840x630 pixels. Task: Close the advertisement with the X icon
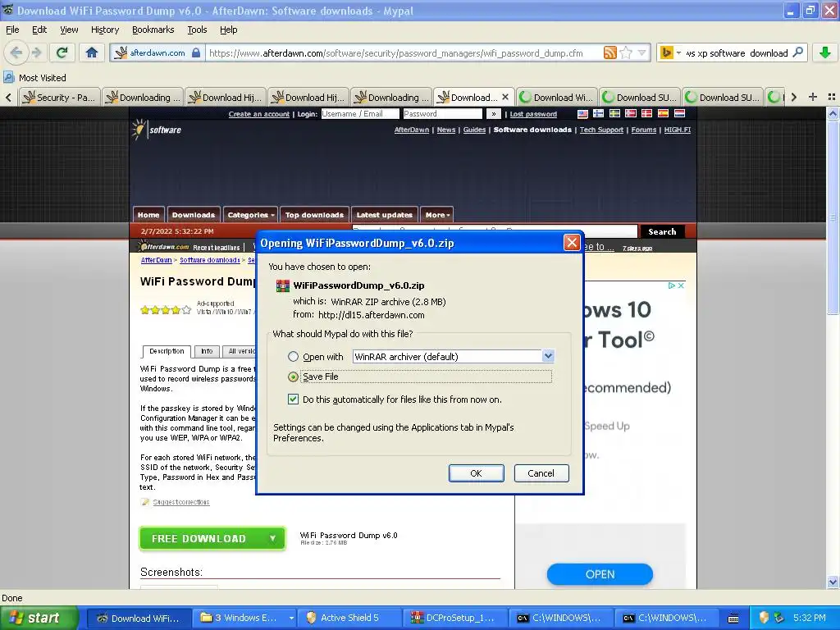[x=681, y=285]
